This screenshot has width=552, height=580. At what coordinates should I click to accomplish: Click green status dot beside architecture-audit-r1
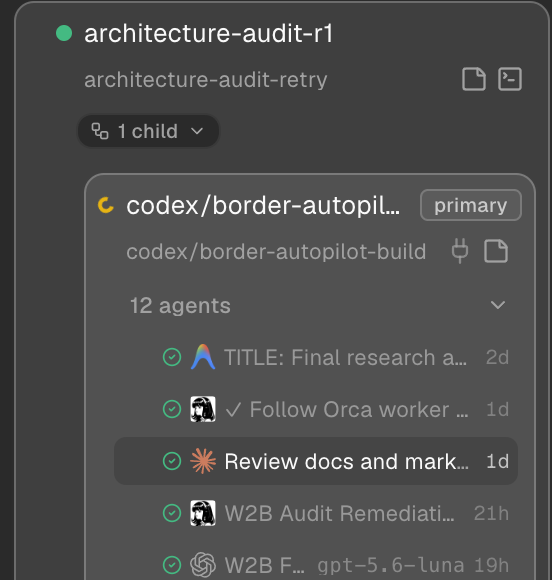pyautogui.click(x=64, y=33)
